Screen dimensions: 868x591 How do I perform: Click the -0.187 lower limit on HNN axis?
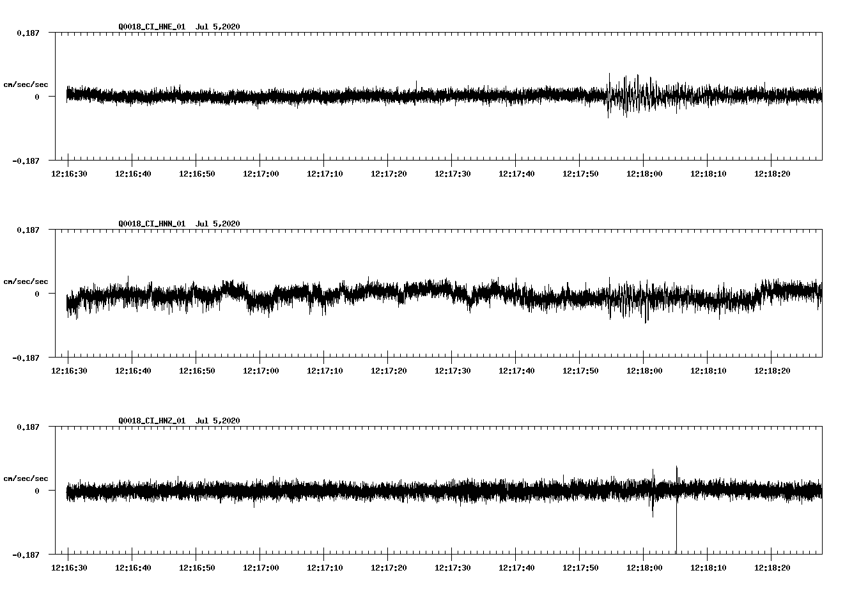26,358
